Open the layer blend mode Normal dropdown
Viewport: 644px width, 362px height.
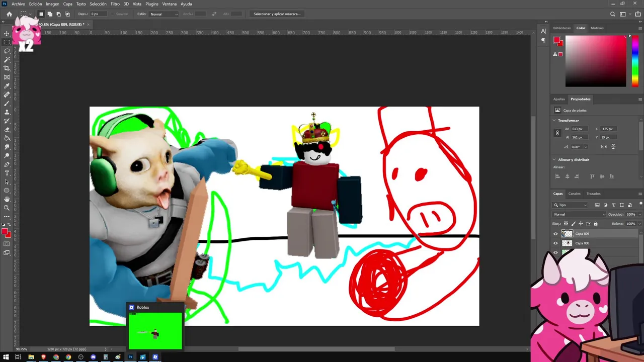[580, 214]
